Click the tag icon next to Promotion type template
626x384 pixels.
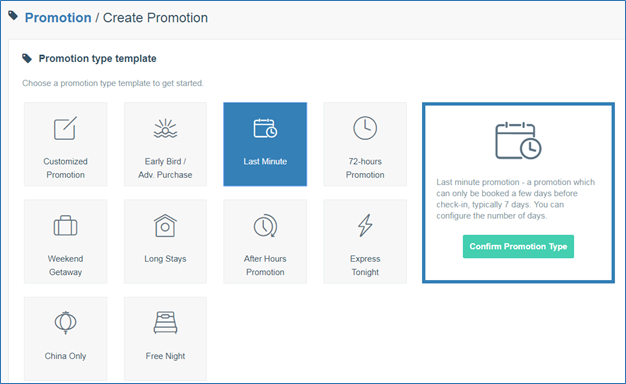[x=27, y=58]
